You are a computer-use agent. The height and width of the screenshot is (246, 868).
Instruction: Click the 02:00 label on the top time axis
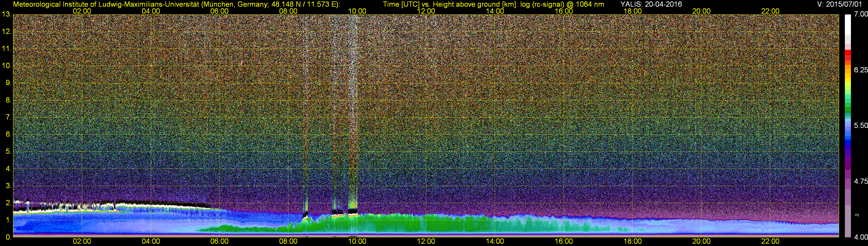pos(82,11)
